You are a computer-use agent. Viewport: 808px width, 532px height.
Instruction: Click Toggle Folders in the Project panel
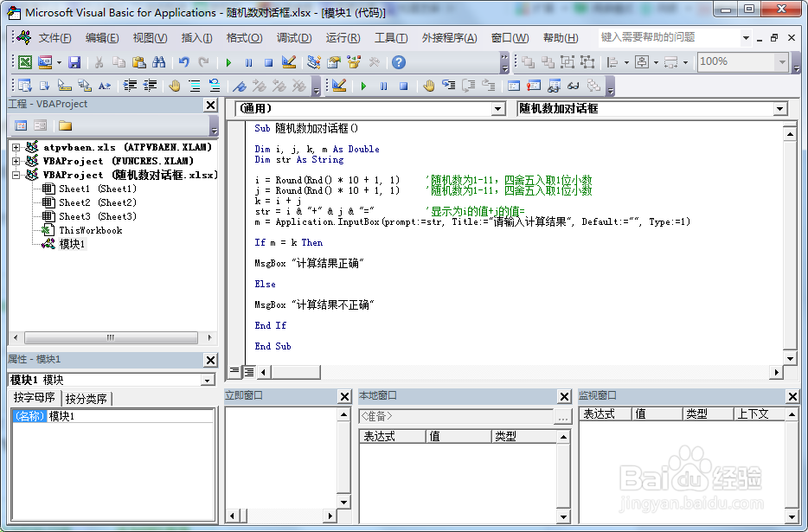65,125
